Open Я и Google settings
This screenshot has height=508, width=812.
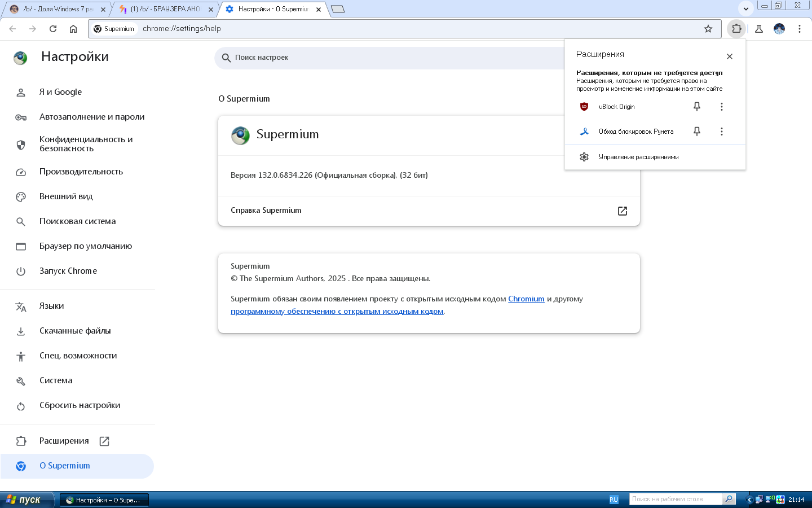tap(77, 92)
